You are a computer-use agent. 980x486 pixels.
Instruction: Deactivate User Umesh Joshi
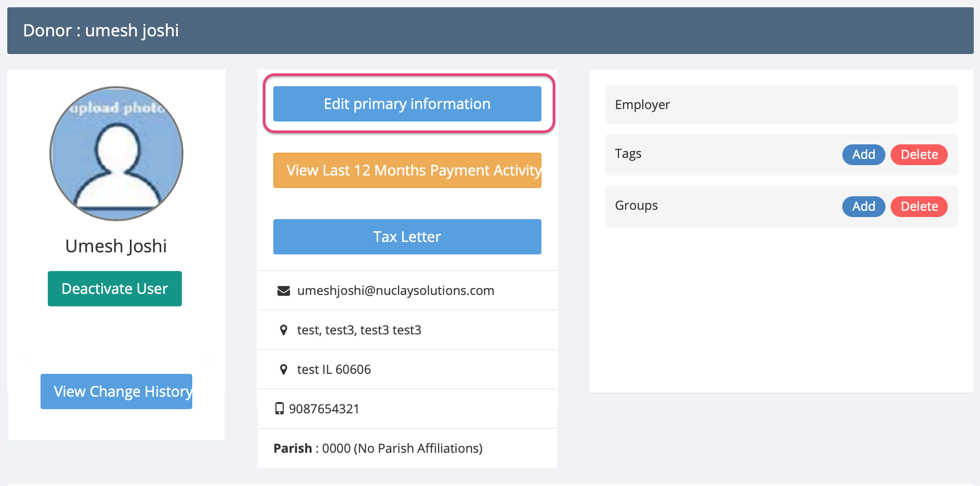tap(115, 289)
